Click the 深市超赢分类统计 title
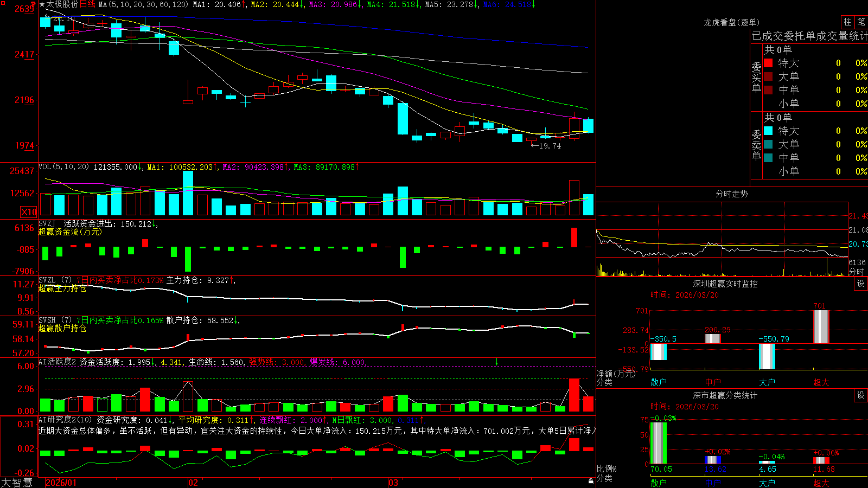 coord(725,395)
